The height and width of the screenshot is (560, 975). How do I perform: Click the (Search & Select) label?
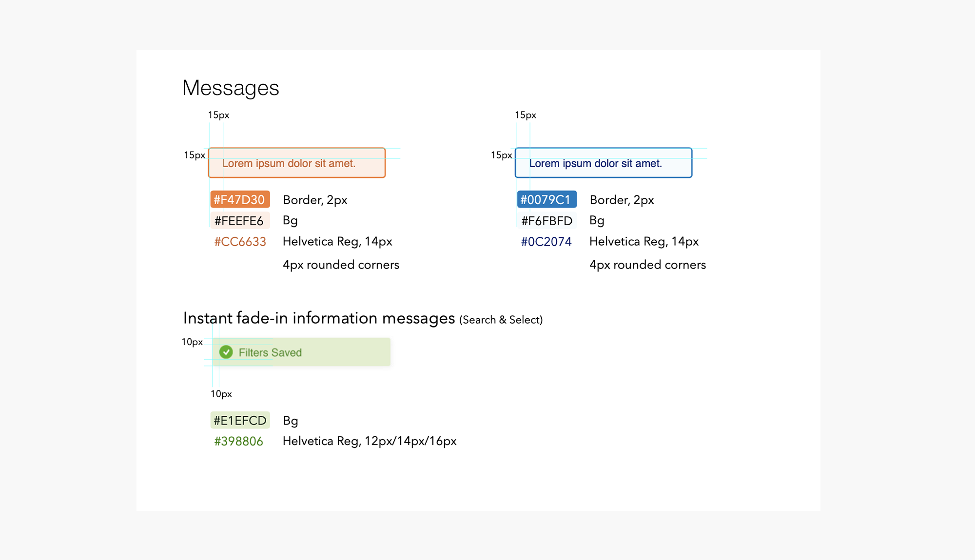click(501, 320)
